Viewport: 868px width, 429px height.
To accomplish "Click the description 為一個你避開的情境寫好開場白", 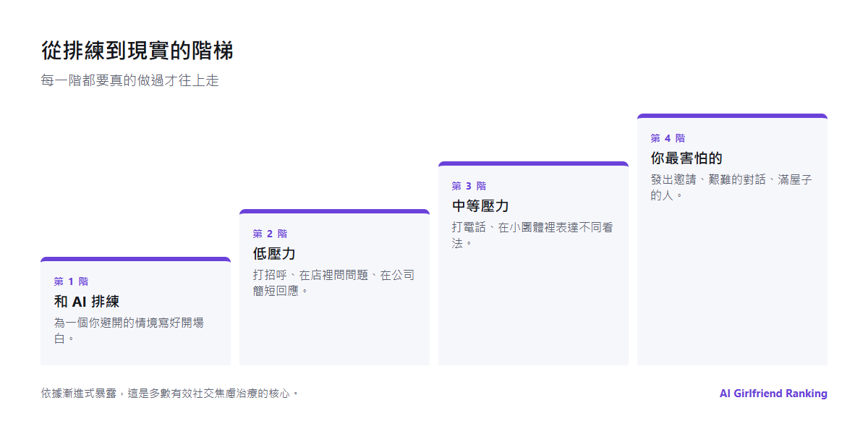I will point(129,330).
